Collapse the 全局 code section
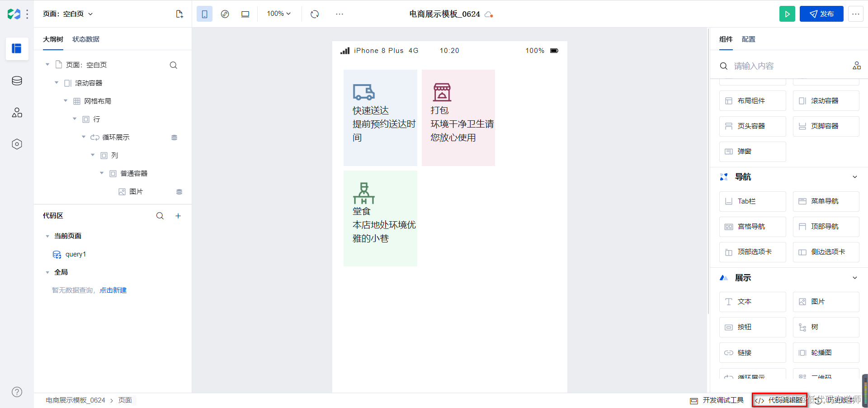Image resolution: width=868 pixels, height=408 pixels. coord(47,272)
